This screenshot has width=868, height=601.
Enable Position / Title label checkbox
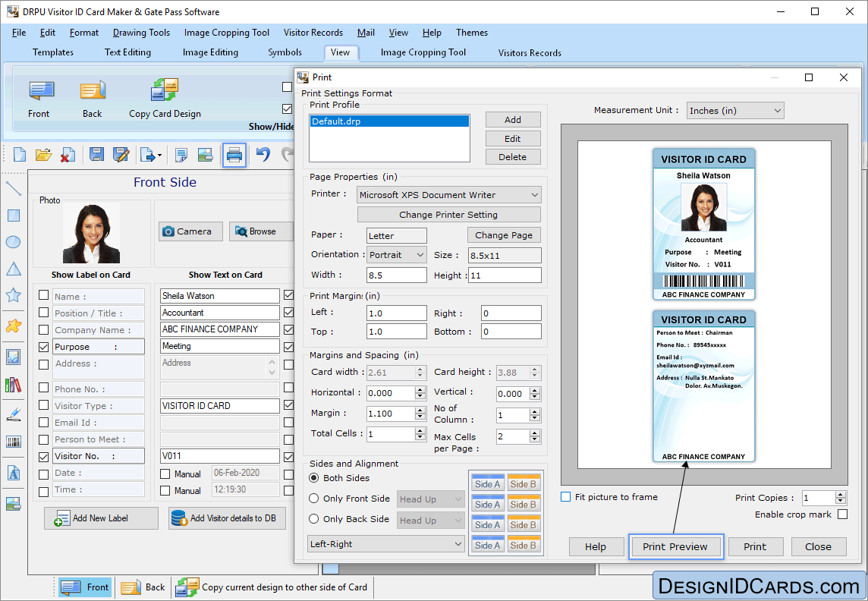44,313
